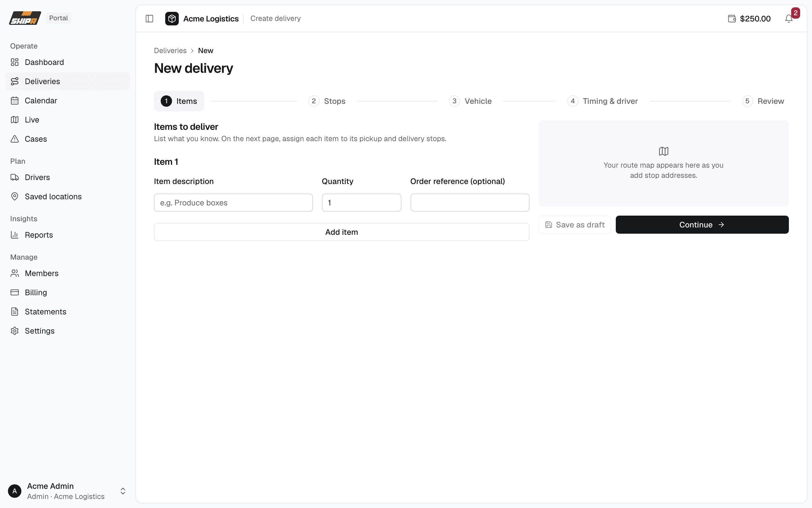Click the New breadcrumb text
The image size is (812, 508).
point(205,51)
